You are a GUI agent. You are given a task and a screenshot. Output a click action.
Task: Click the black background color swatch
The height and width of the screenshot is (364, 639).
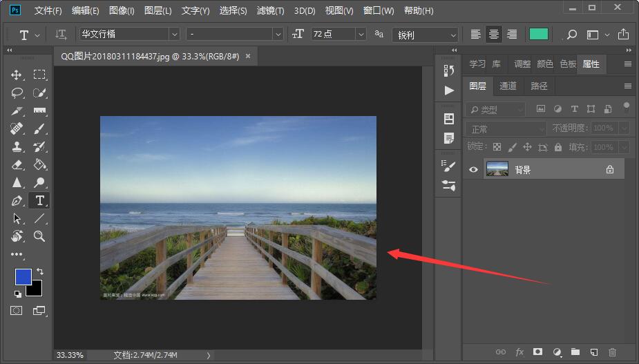[37, 290]
